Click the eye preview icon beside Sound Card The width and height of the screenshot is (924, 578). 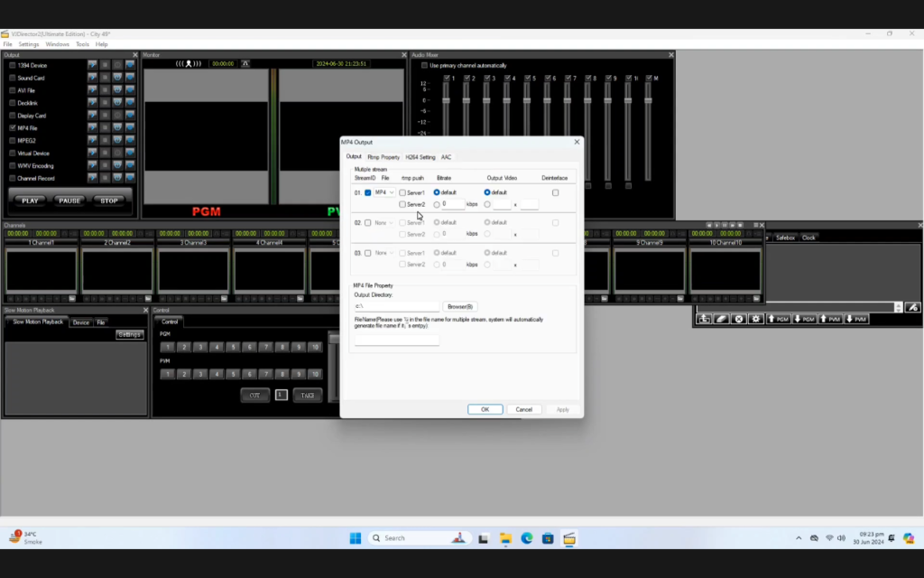(x=117, y=77)
